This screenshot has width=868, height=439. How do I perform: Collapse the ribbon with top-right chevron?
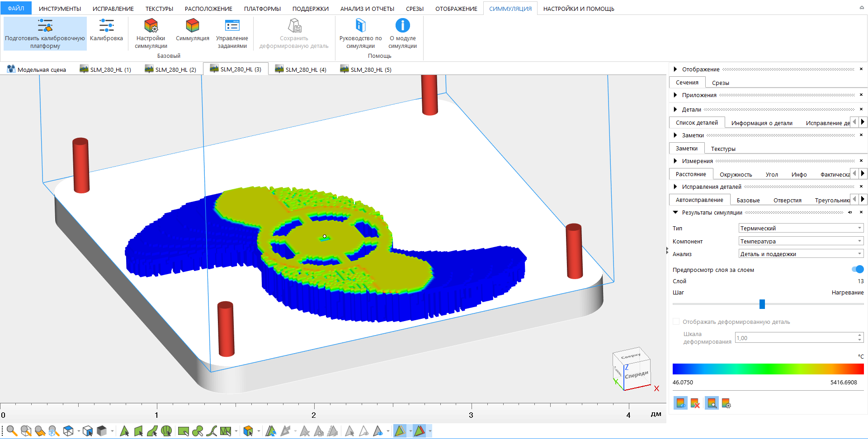861,8
